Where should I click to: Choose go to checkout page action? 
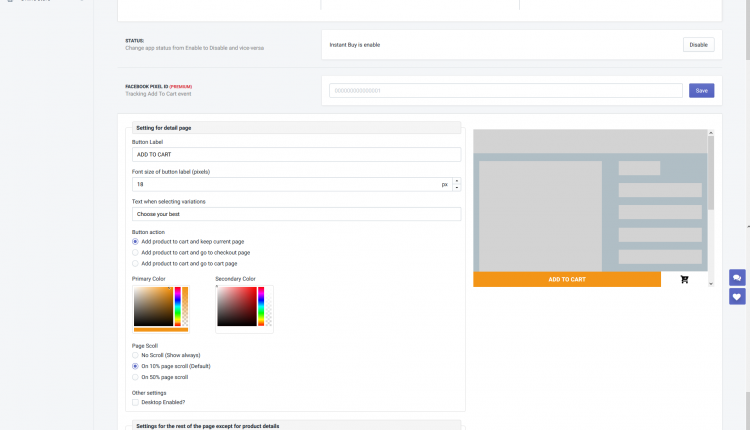(135, 252)
